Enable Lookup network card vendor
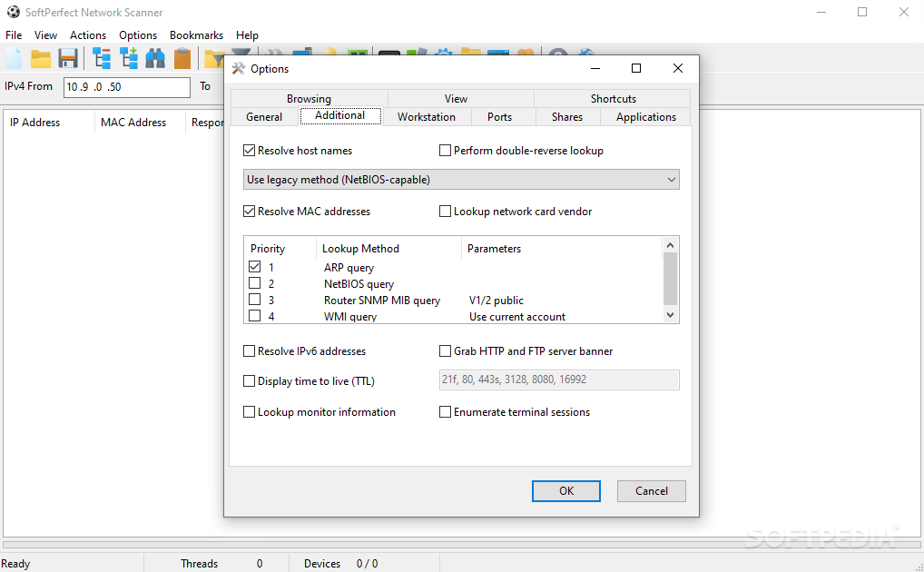 point(445,212)
